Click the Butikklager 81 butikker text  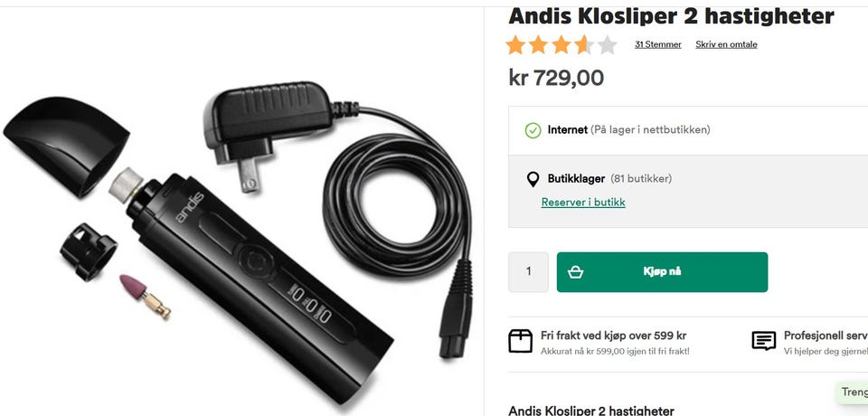point(609,179)
